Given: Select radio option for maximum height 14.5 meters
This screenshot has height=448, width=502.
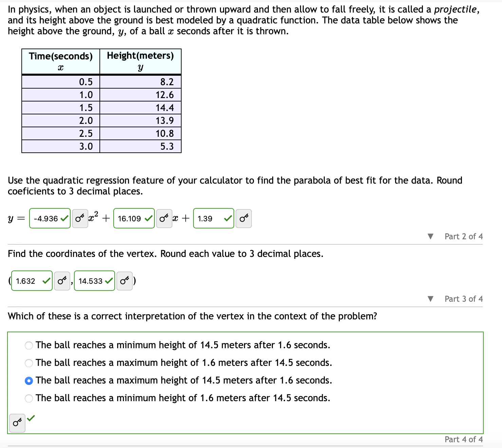Looking at the screenshot, I should 29,380.
